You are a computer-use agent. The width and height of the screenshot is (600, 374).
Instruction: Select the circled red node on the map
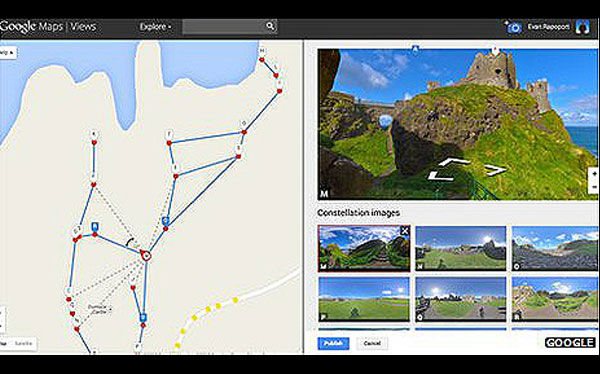(x=145, y=255)
